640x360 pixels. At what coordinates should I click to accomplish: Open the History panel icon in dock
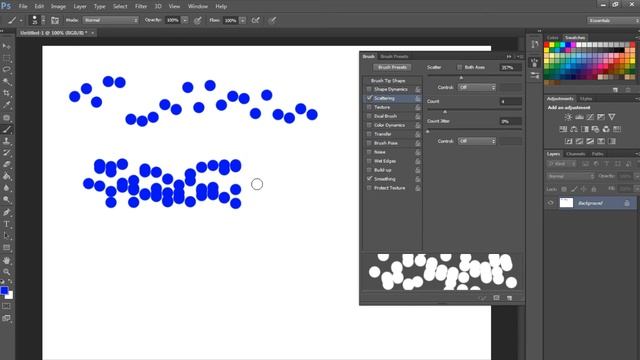(x=534, y=44)
